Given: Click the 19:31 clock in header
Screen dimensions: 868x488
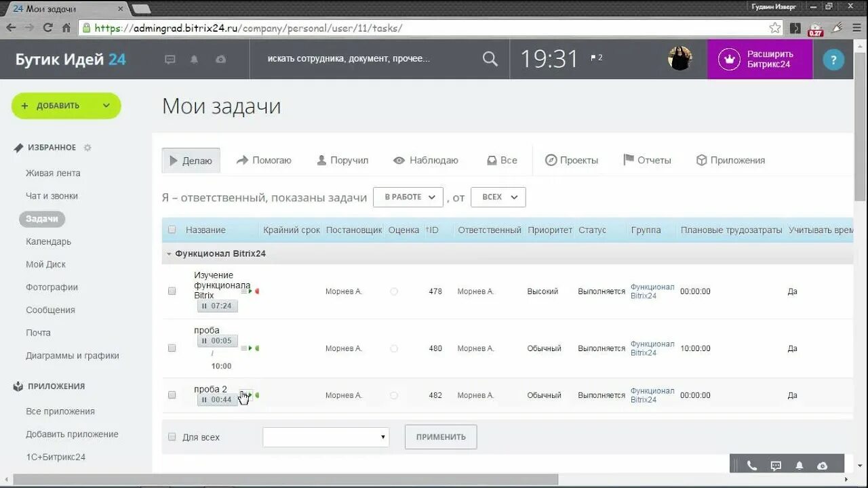Looking at the screenshot, I should [549, 59].
